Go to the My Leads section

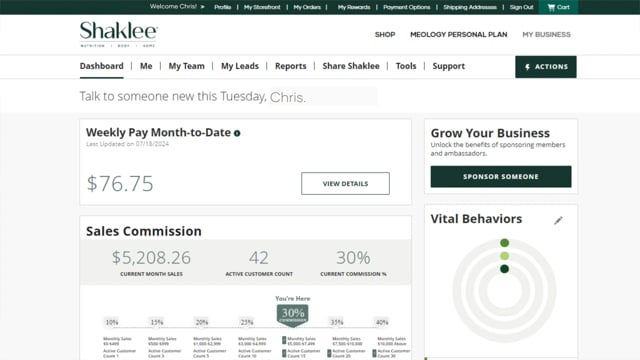pyautogui.click(x=240, y=66)
